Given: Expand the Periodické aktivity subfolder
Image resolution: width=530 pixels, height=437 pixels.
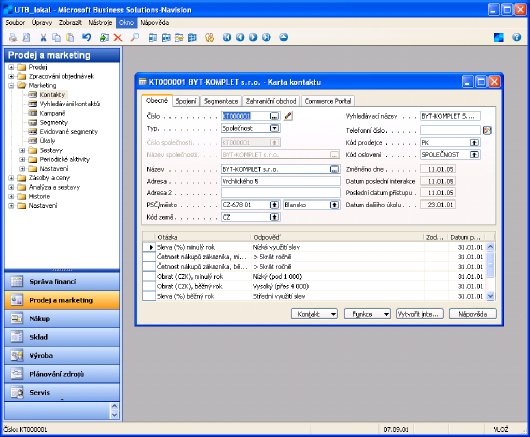Looking at the screenshot, I should (22, 159).
